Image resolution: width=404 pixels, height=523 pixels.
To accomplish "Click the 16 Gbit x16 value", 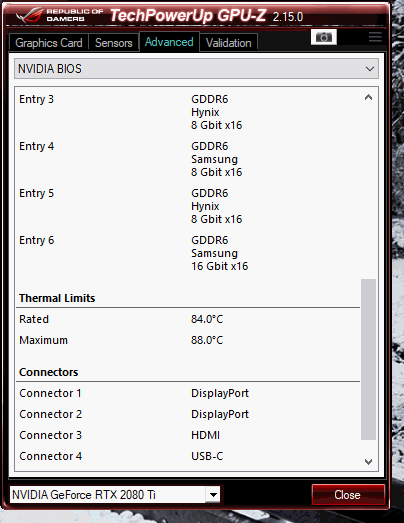I will point(220,266).
